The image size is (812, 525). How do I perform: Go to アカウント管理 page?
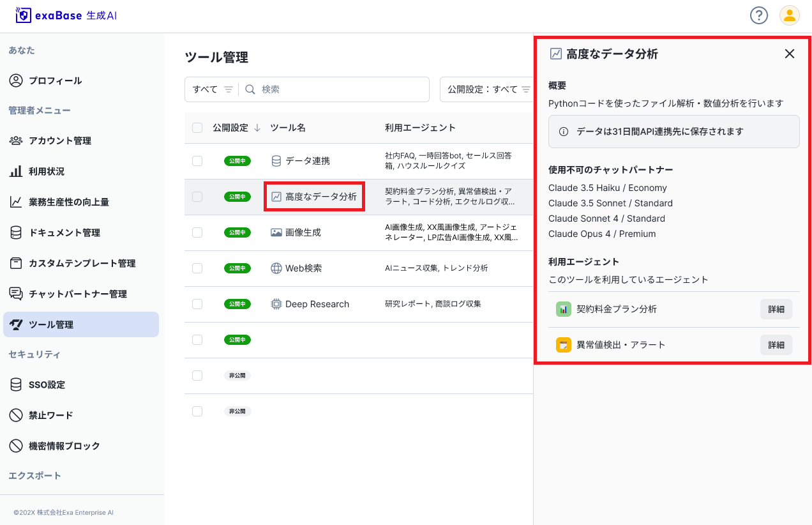point(81,141)
